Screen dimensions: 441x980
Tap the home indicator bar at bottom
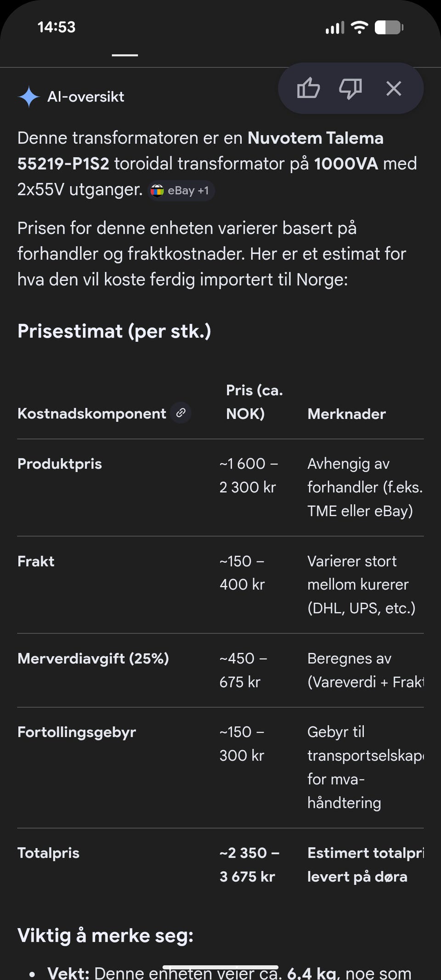[x=220, y=968]
